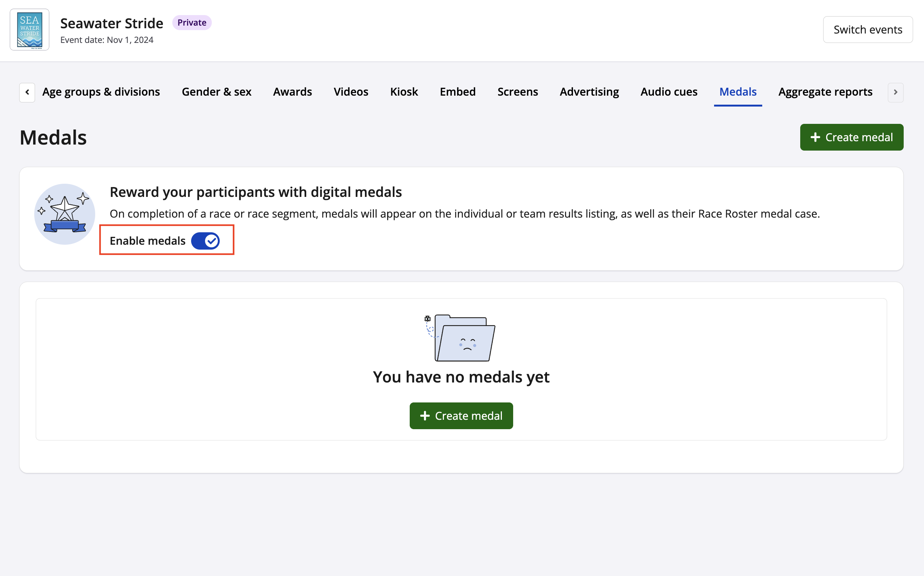Click Create medal button in empty state
This screenshot has width=924, height=576.
(x=461, y=416)
